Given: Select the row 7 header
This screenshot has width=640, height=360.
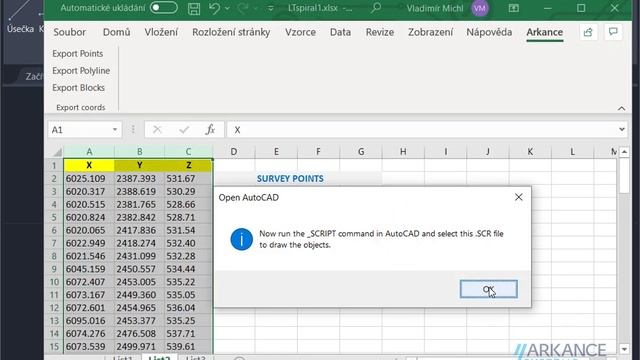Looking at the screenshot, I should click(54, 243).
